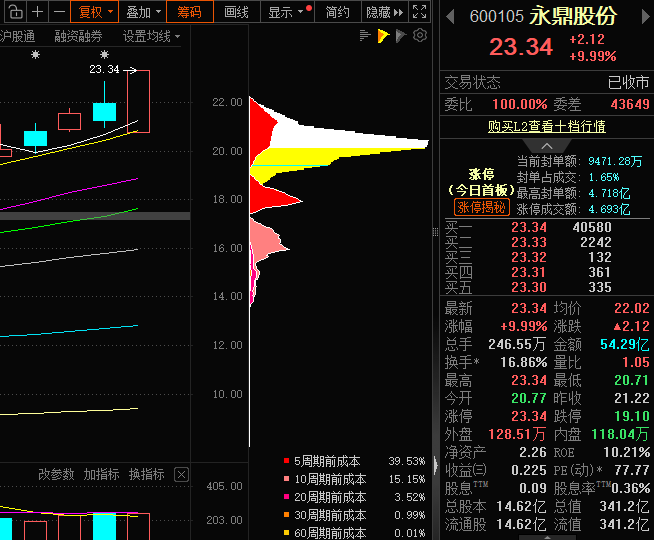Click the 总手 246.55万 value

tap(517, 344)
